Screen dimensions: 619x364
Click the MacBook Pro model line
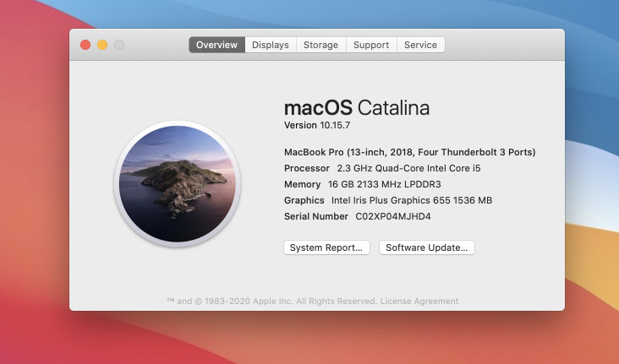tap(410, 152)
